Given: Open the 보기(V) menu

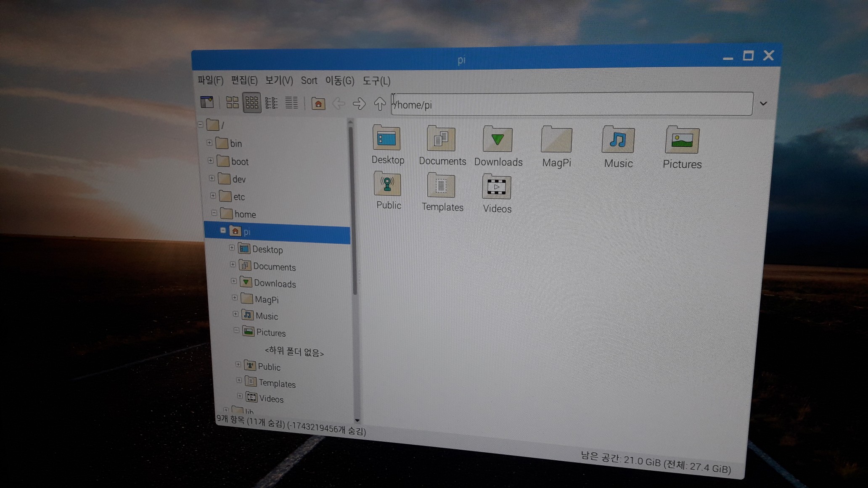Looking at the screenshot, I should (279, 81).
